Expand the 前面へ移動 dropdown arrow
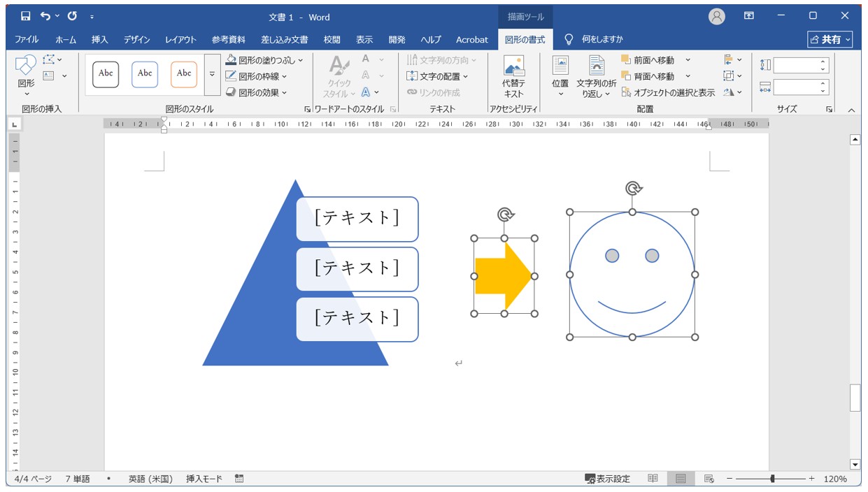868x492 pixels. (x=688, y=60)
